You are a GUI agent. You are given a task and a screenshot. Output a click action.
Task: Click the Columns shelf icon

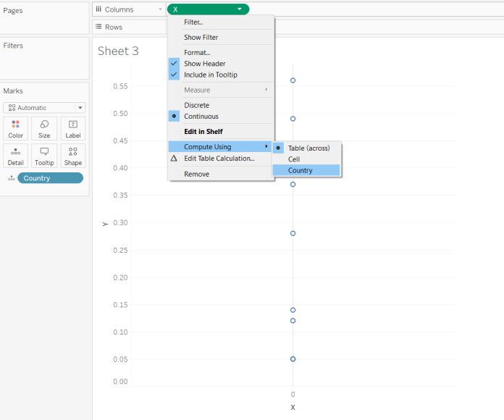tap(98, 9)
